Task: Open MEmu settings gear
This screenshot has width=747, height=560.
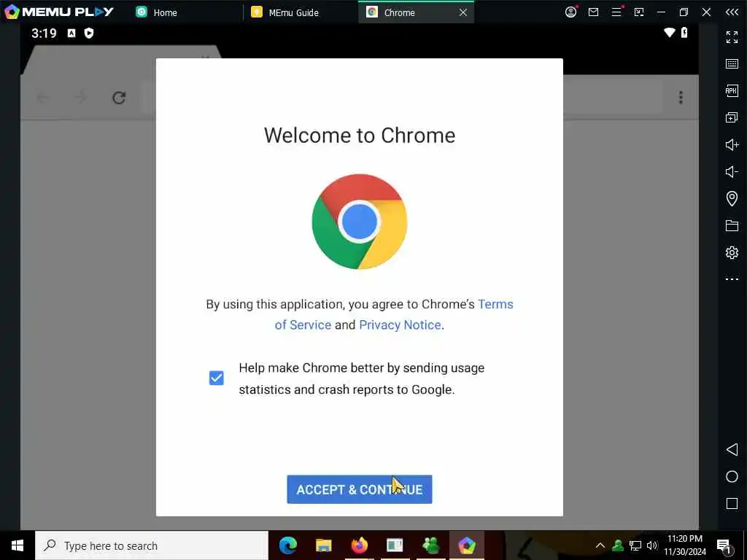Action: (x=732, y=252)
